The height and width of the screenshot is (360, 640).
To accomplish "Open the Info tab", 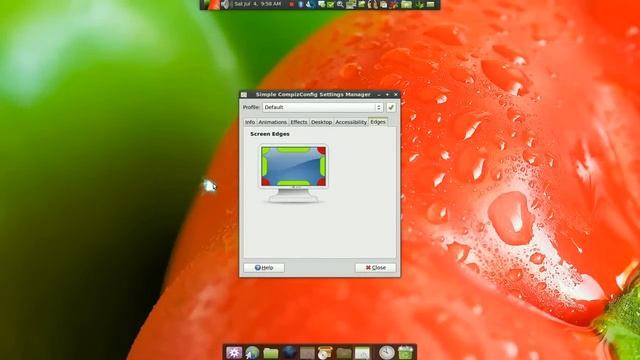I will (250, 122).
